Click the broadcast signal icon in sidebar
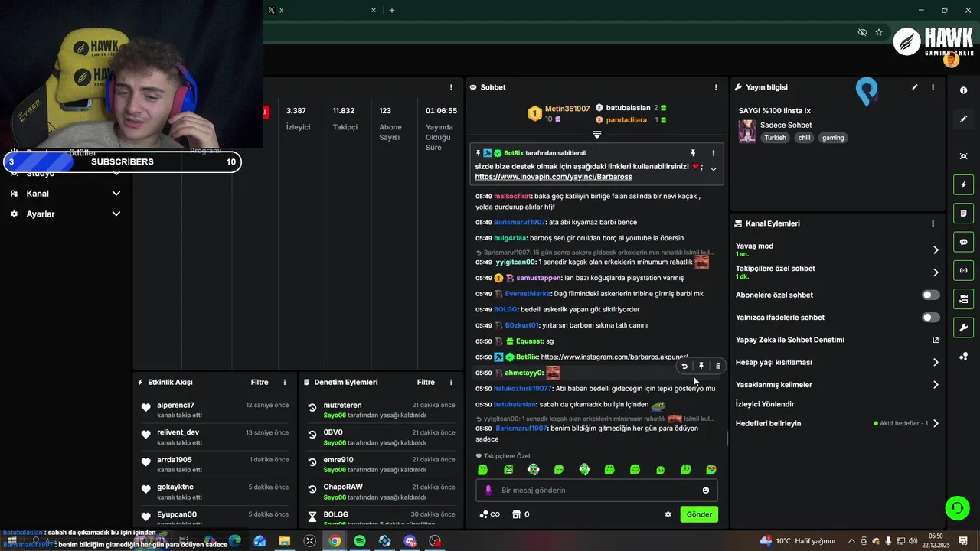 click(963, 270)
